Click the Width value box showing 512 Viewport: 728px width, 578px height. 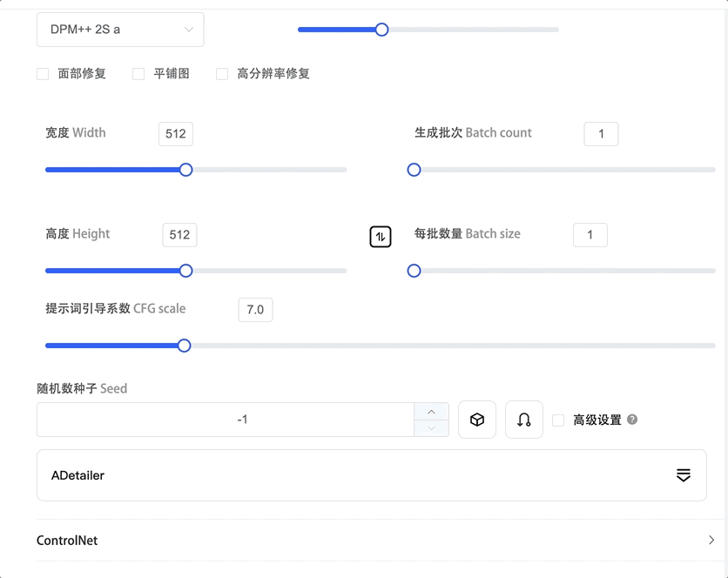[176, 134]
